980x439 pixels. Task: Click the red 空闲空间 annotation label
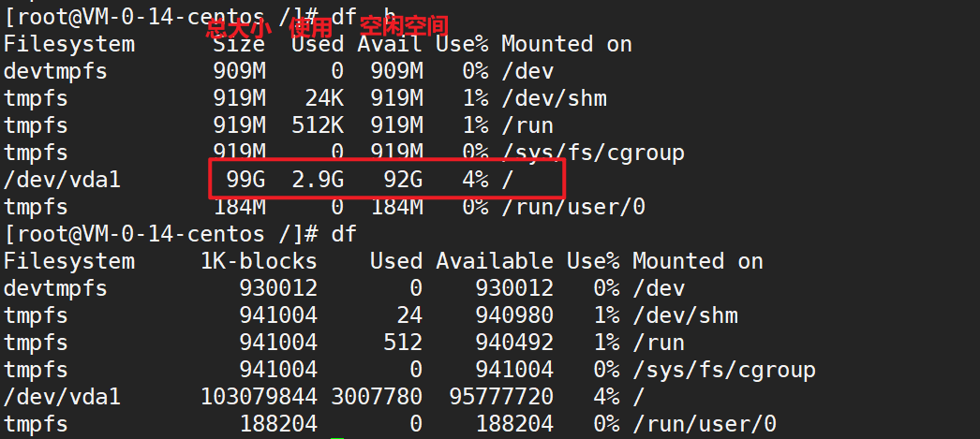[x=405, y=26]
